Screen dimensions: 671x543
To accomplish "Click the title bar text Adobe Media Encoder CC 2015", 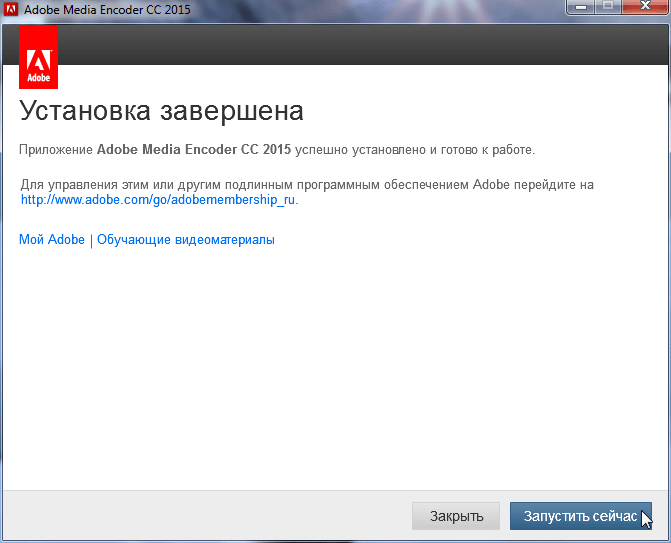I will (x=107, y=9).
